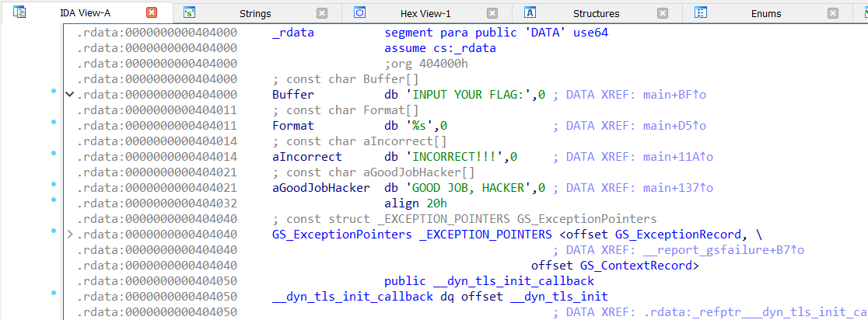Image resolution: width=868 pixels, height=320 pixels.
Task: Toggle breakpoint dot on Format line
Action: (54, 122)
